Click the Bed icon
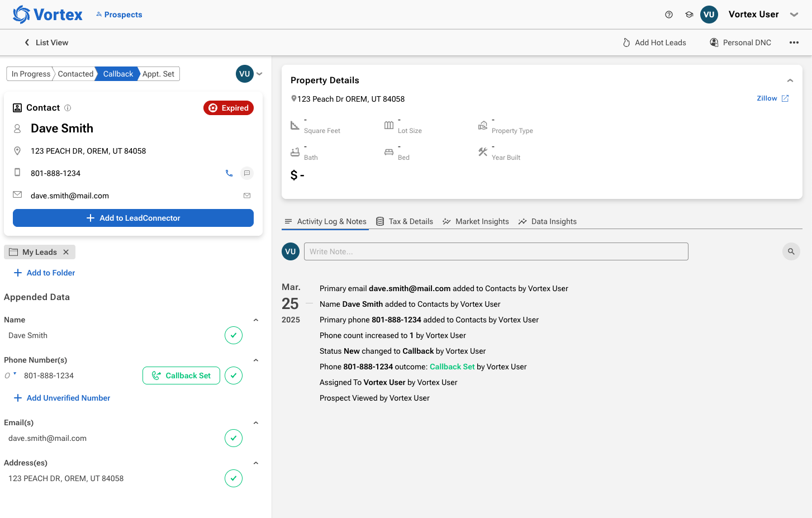Image resolution: width=812 pixels, height=518 pixels. [389, 152]
